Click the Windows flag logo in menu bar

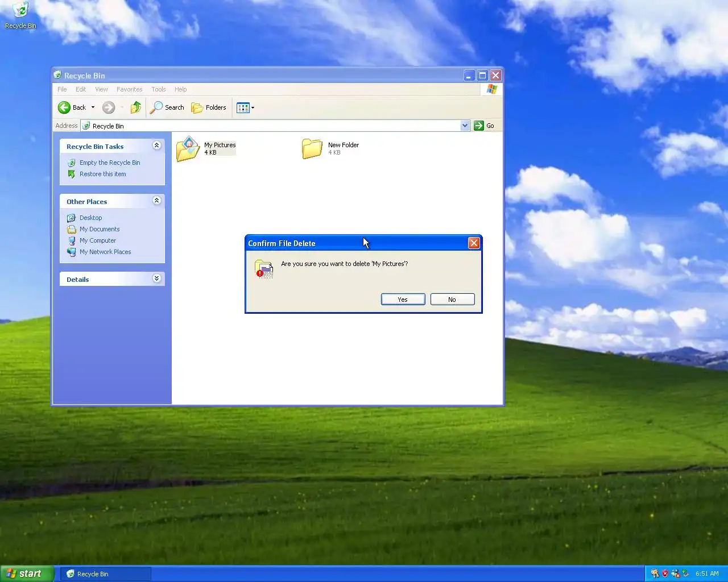(492, 89)
